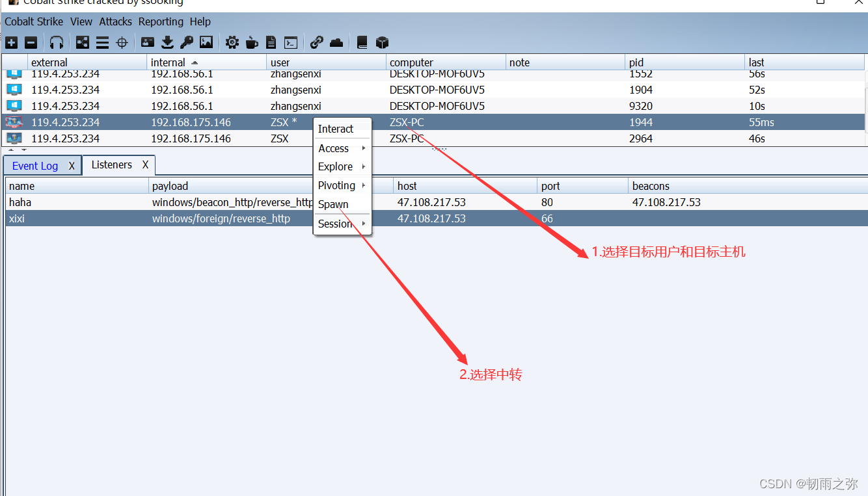Sort sessions by note column
This screenshot has width=868, height=496.
point(565,62)
